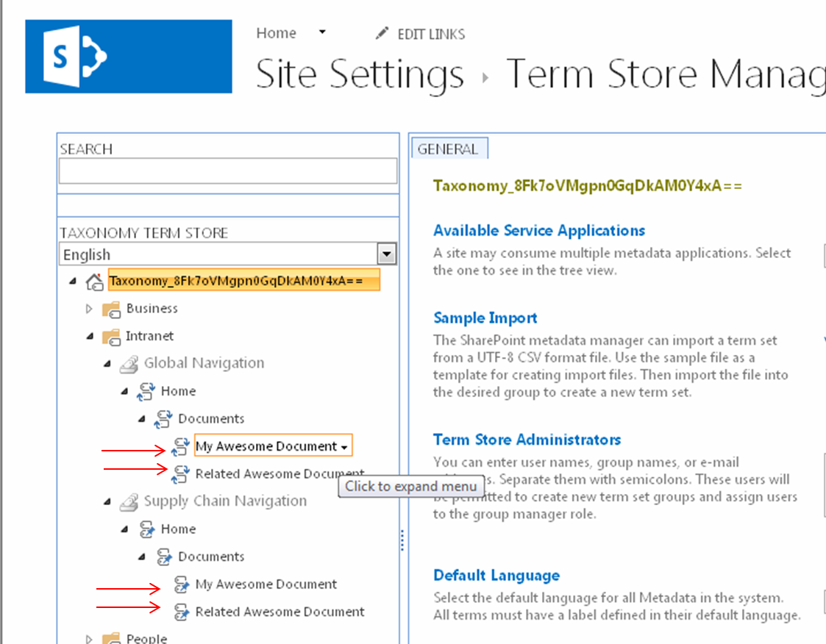
Task: Select Related Awesome Document under Supply Chain Navigation
Action: 280,612
